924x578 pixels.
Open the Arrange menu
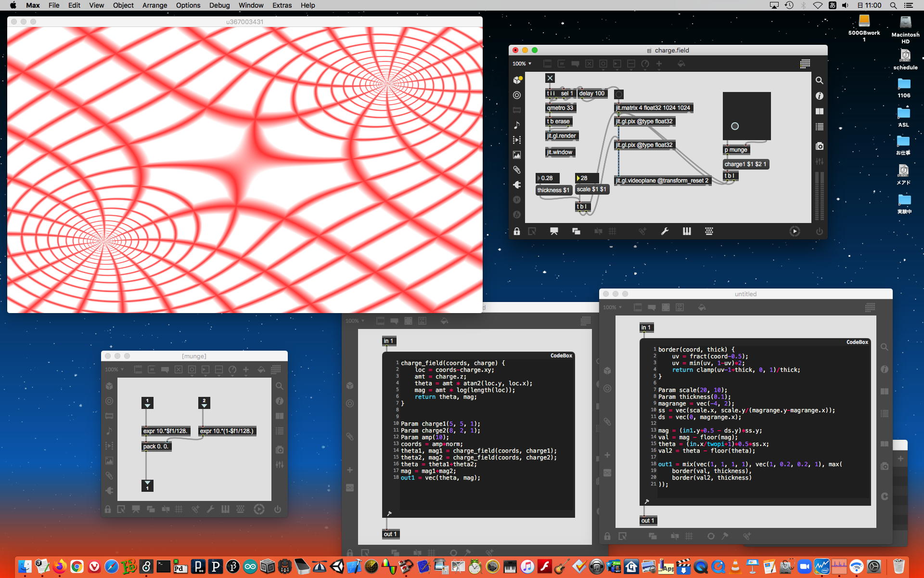pyautogui.click(x=154, y=5)
